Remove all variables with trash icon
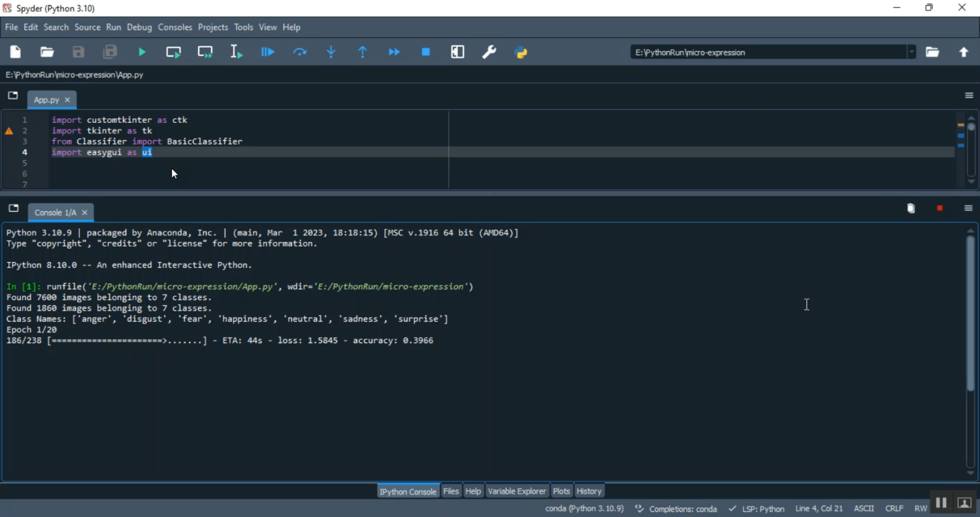980x517 pixels. point(911,208)
